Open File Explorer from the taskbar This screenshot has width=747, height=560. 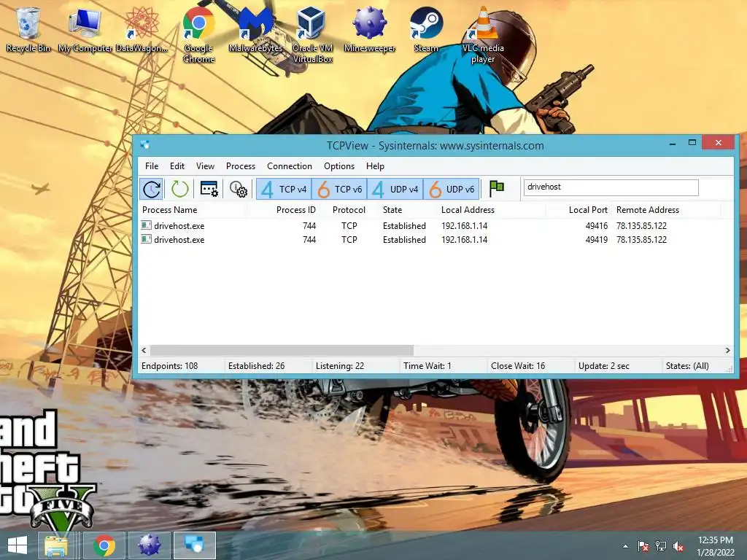(56, 545)
